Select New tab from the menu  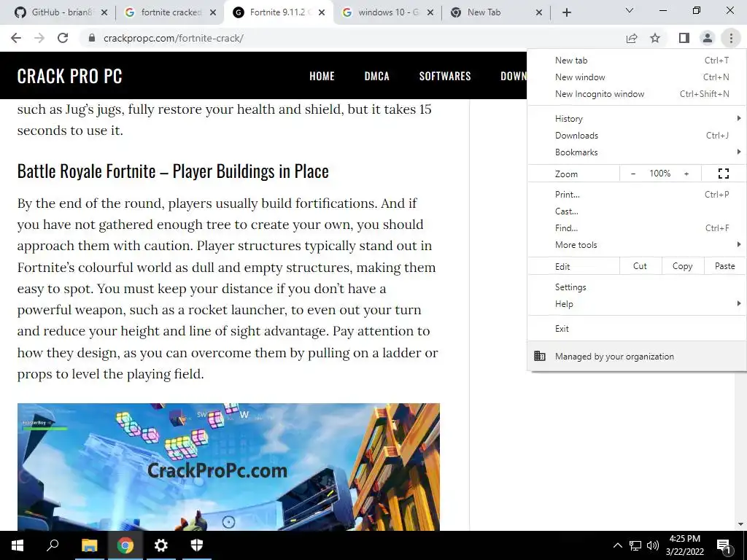coord(636,61)
